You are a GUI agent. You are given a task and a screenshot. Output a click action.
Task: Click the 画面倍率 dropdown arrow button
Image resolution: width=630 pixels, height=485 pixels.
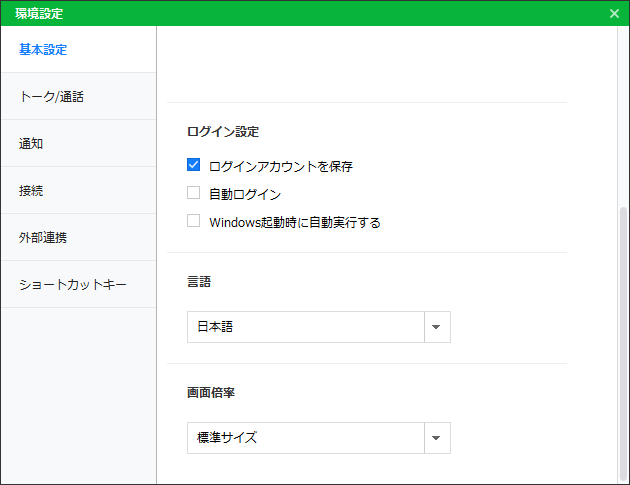click(436, 438)
